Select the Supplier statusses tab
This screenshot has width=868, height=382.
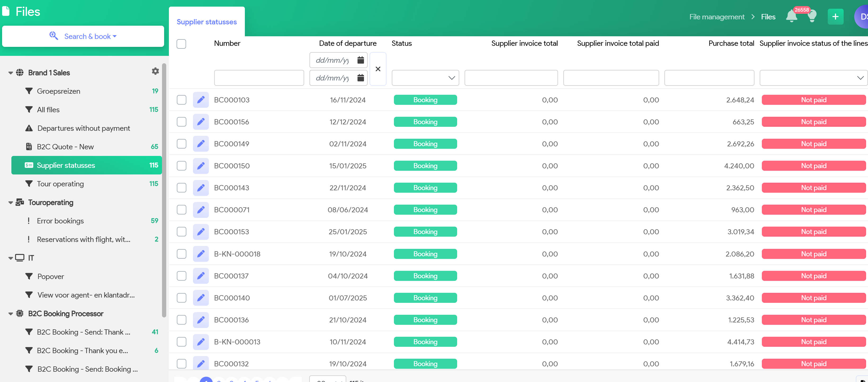206,22
